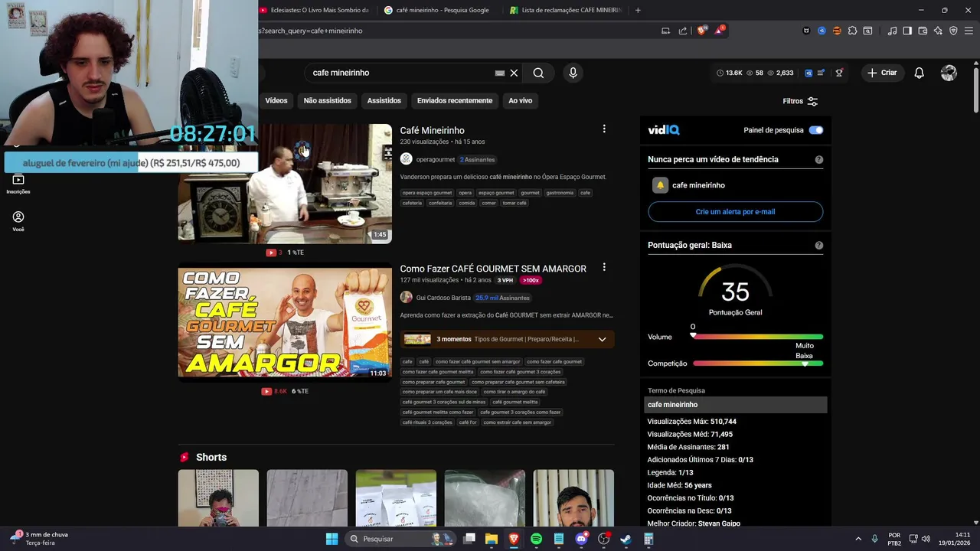Screen dimensions: 980x551
Task: Select the Vídeos filter chip
Action: 276,100
